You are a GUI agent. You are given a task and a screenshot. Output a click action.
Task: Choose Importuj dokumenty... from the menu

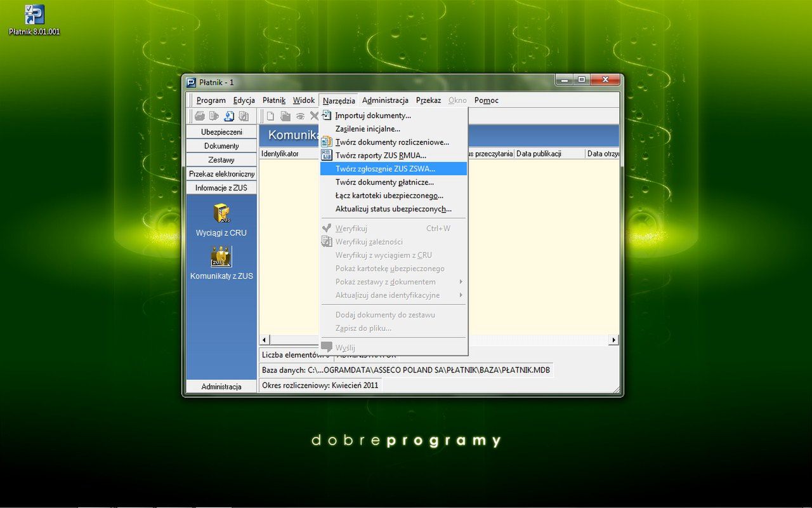point(393,116)
